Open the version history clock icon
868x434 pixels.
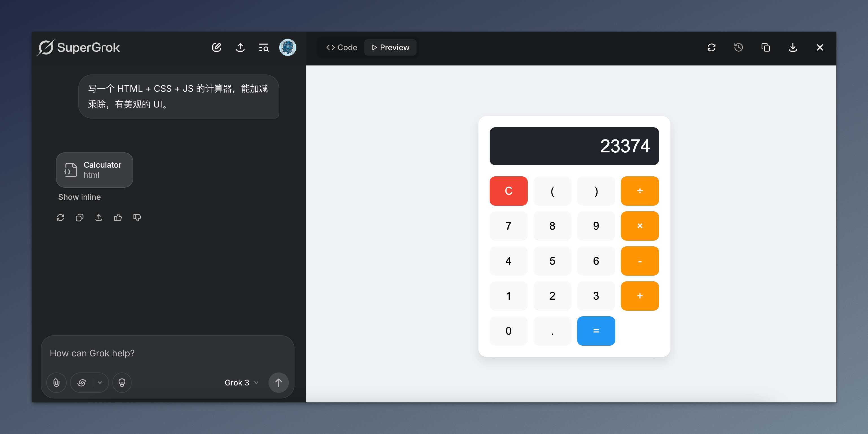pyautogui.click(x=738, y=47)
